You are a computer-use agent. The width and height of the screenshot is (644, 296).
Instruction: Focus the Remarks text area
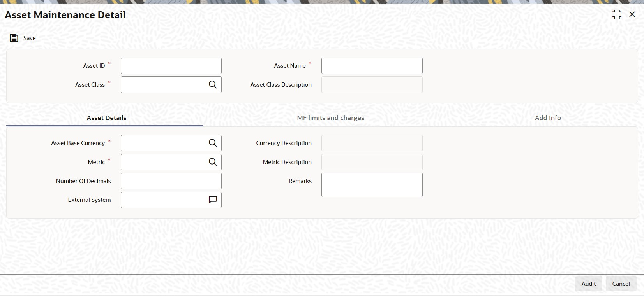pyautogui.click(x=372, y=185)
